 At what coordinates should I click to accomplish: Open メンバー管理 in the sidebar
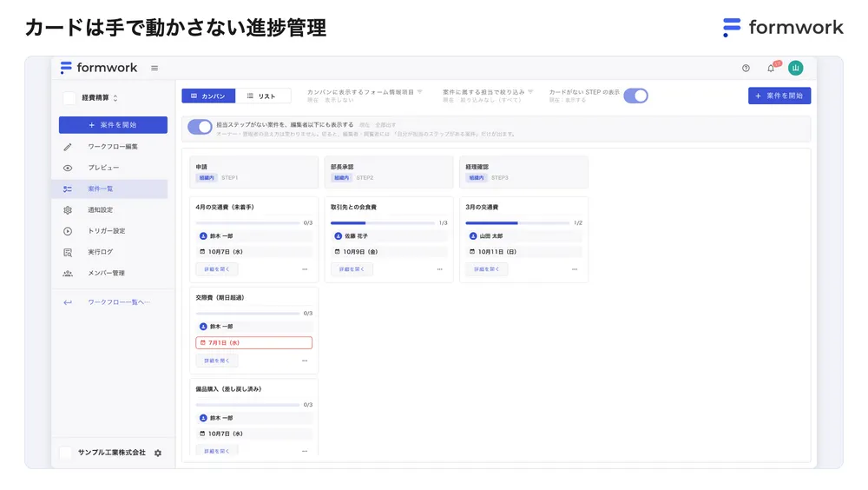coord(106,274)
